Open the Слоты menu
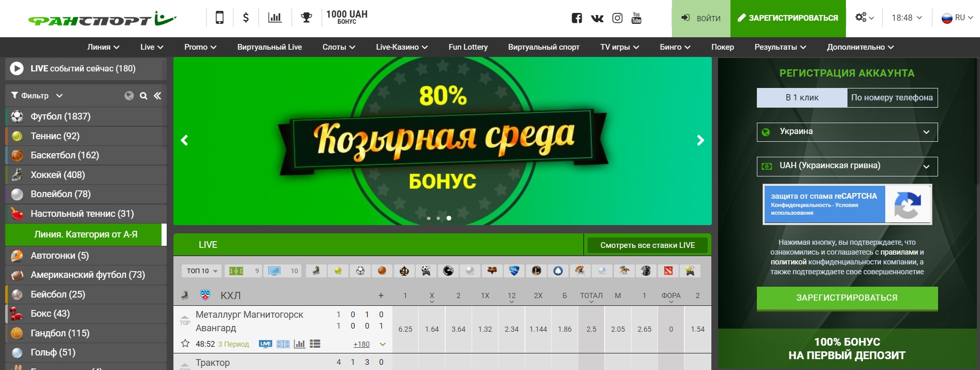This screenshot has height=370, width=980. 339,47
